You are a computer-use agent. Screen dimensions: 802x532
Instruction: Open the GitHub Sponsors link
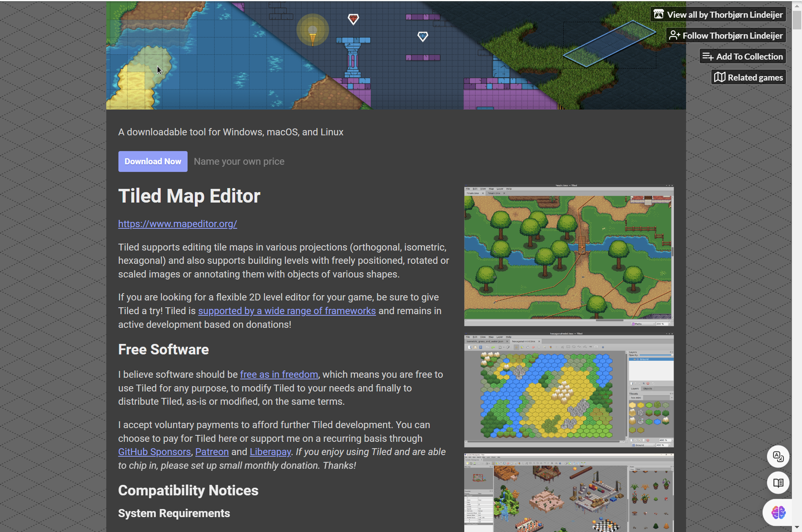coord(154,452)
